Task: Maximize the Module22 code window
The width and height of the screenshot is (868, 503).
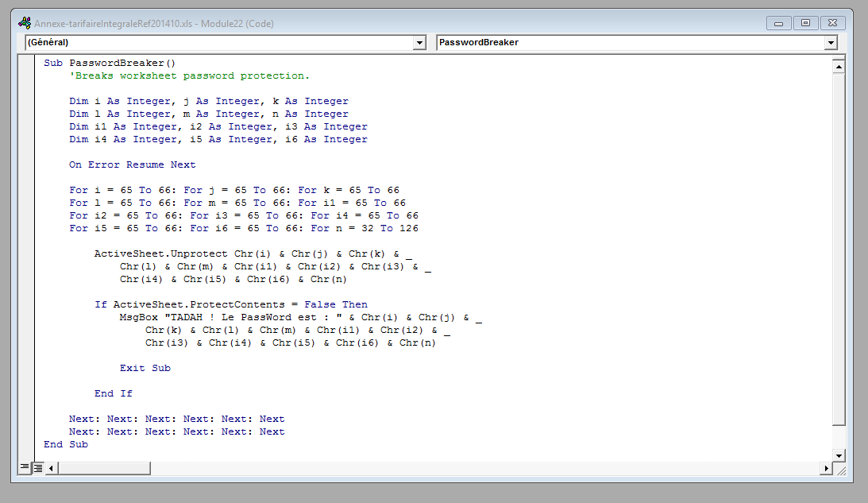Action: click(x=805, y=23)
